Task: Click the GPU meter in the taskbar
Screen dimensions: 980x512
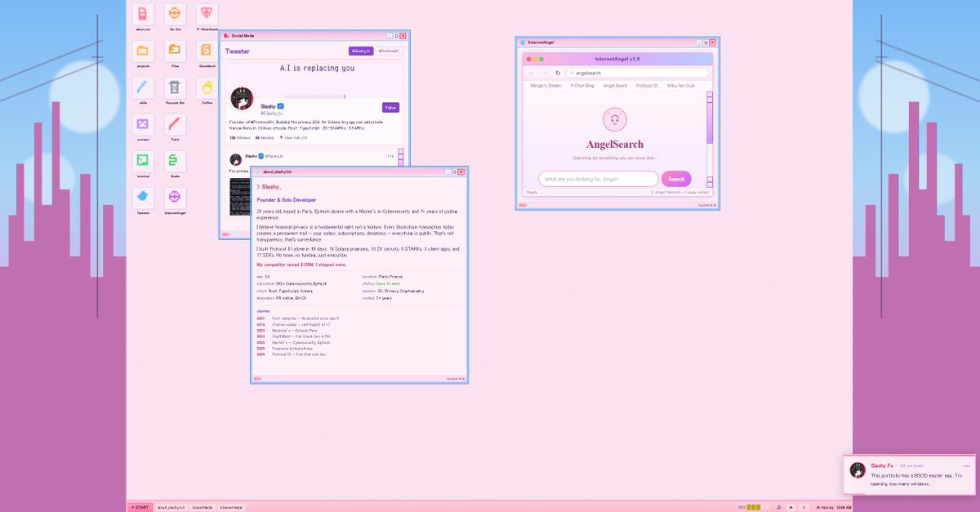Action: click(754, 507)
